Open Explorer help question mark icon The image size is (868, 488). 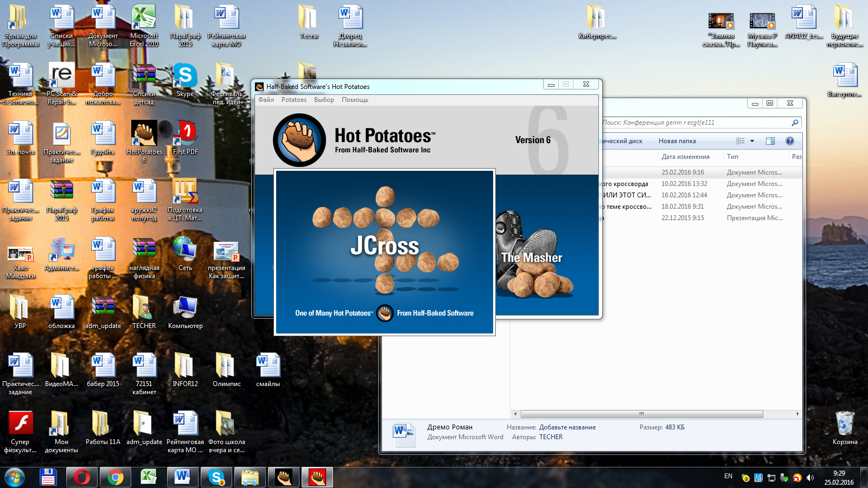[x=790, y=141]
